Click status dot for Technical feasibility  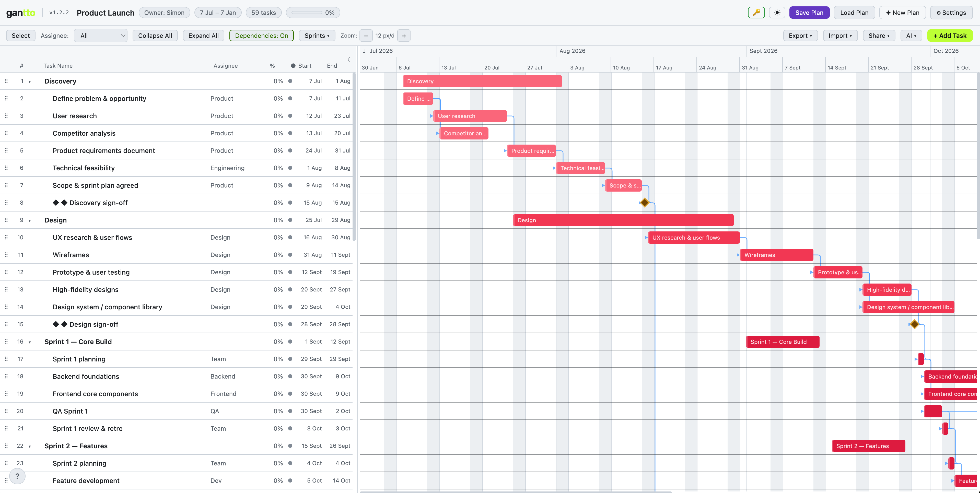pyautogui.click(x=290, y=168)
